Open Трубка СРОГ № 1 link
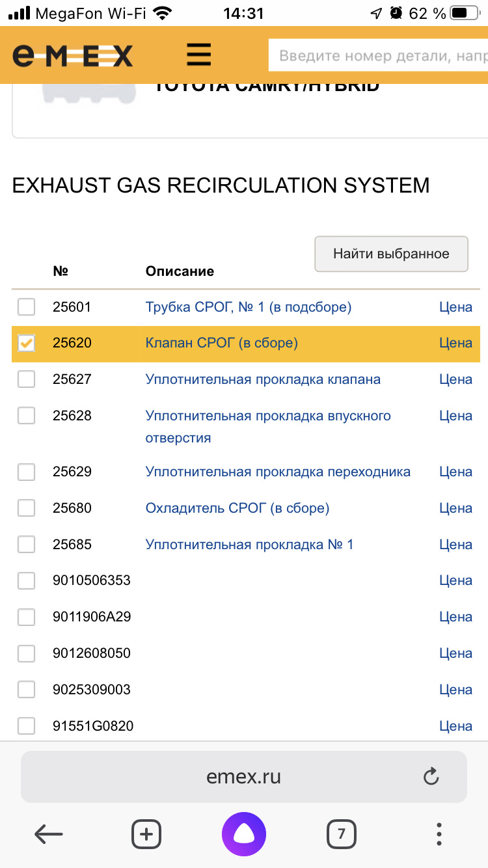Viewport: 488px width, 868px height. click(x=248, y=306)
